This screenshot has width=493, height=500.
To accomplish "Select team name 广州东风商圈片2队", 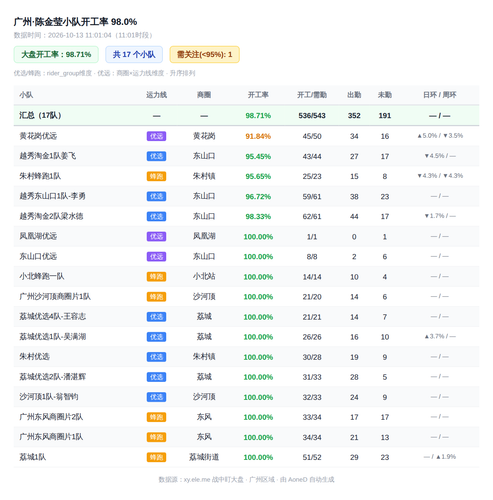I will [x=51, y=417].
